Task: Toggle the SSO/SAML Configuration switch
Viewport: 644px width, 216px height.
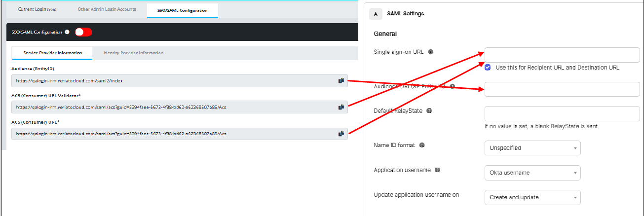Action: [83, 32]
